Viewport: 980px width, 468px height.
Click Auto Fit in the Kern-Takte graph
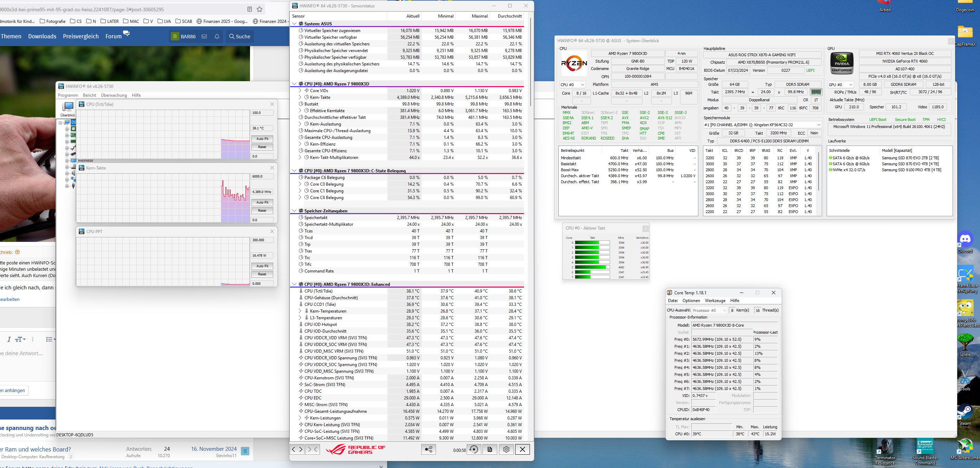(x=262, y=203)
